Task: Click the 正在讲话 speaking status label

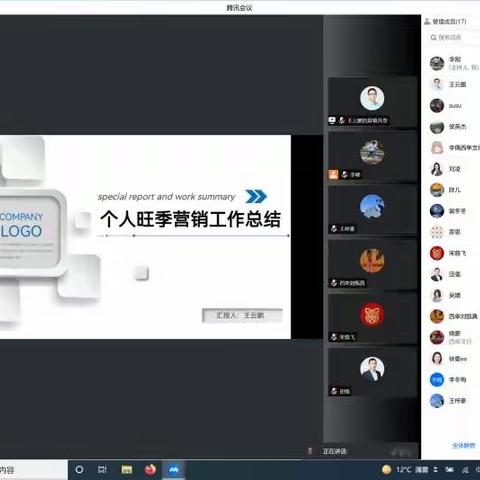Action: coord(335,451)
